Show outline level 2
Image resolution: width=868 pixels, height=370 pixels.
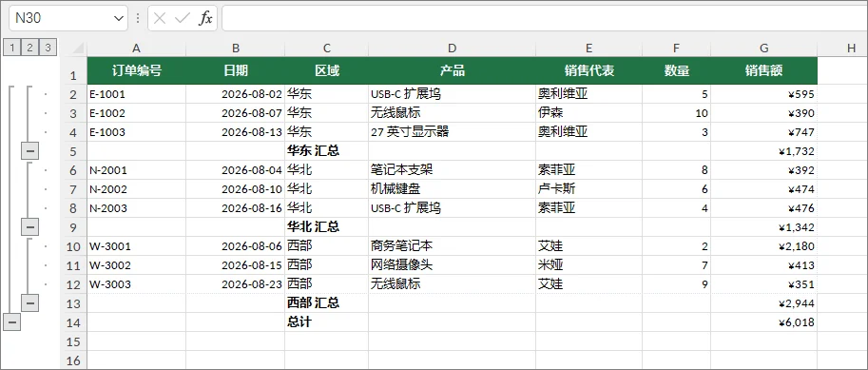29,48
